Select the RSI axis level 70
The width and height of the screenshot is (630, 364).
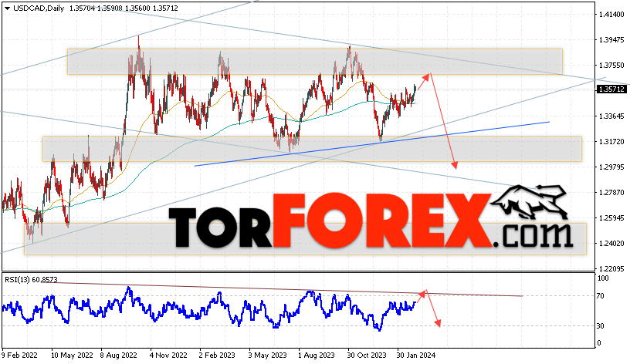pyautogui.click(x=600, y=296)
